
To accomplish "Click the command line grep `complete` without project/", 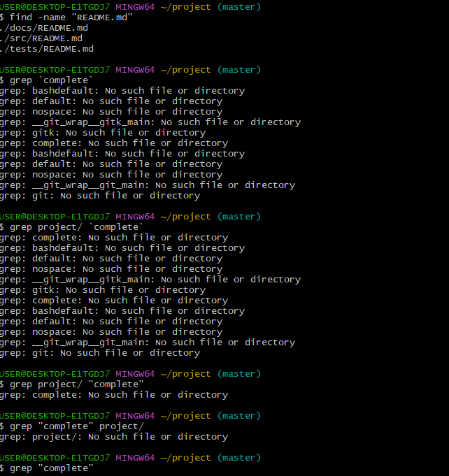I will pos(47,80).
